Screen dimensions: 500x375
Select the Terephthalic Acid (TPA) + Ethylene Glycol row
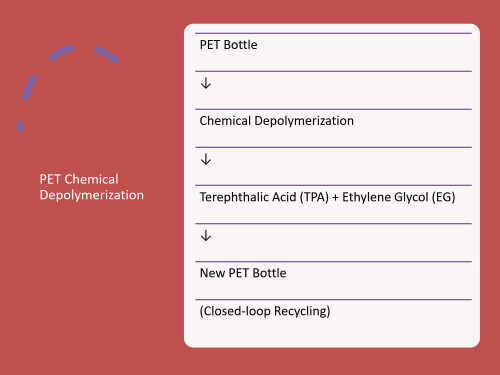pos(333,204)
